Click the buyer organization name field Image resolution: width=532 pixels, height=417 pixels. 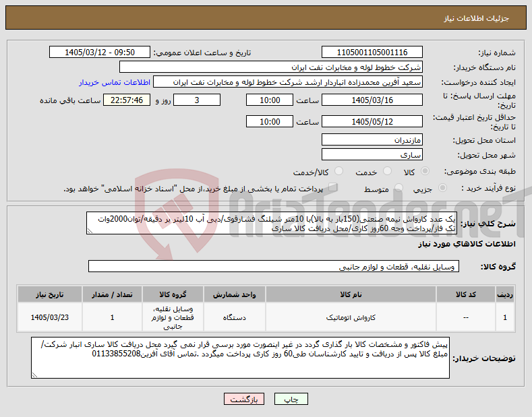271,67
